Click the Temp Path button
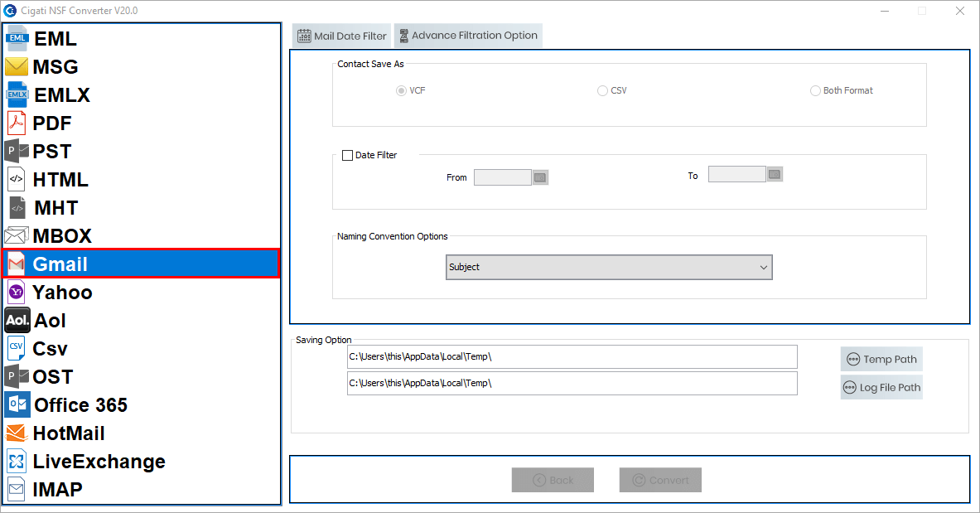The image size is (980, 513). [x=881, y=359]
